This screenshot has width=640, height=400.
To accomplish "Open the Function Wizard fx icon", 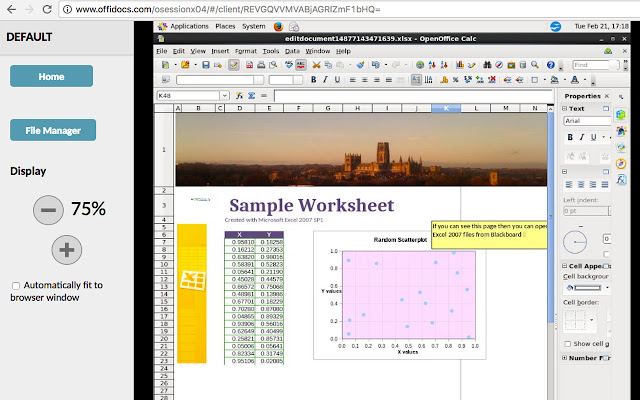I will [237, 96].
